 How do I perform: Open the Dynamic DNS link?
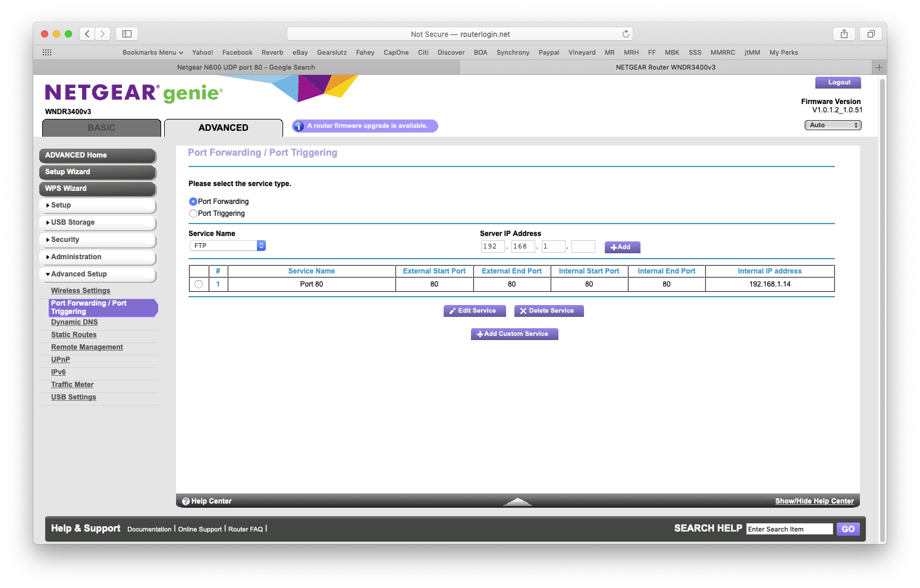coord(74,322)
